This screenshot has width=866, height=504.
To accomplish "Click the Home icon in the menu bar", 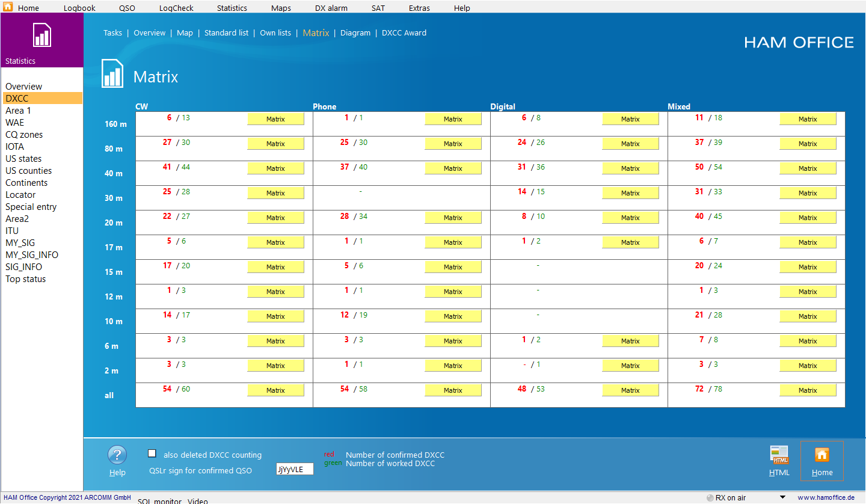I will tap(8, 7).
